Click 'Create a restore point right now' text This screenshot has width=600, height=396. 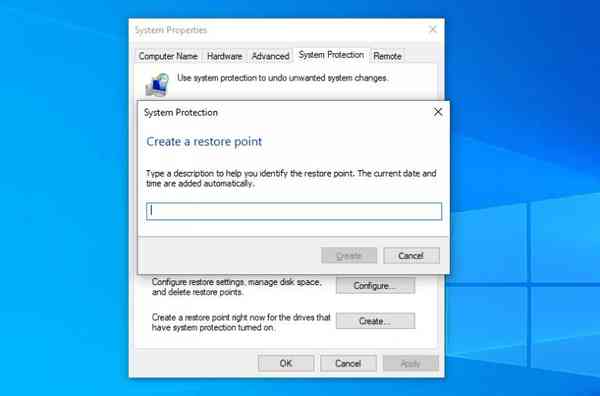[x=241, y=322]
